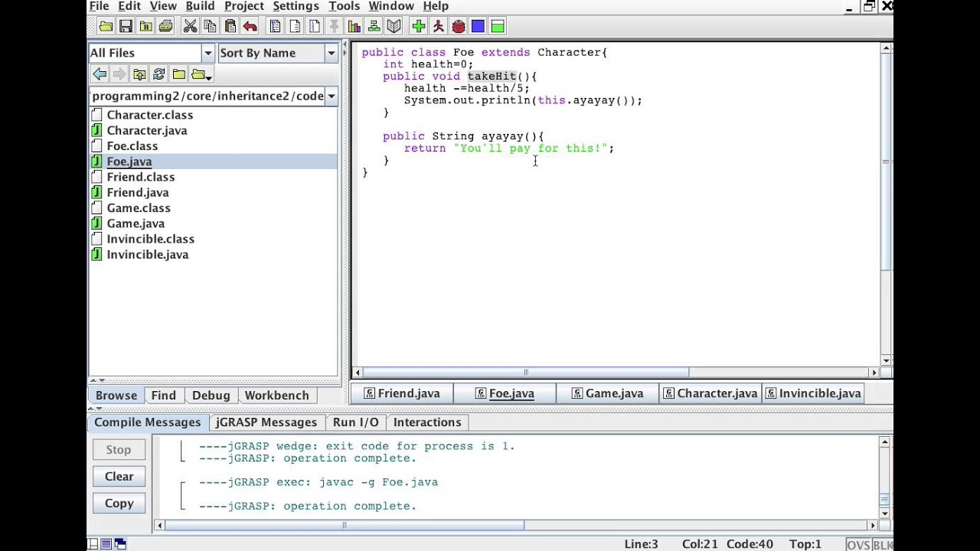The height and width of the screenshot is (551, 980).
Task: Open the Sort By Name dropdown
Action: pyautogui.click(x=331, y=53)
